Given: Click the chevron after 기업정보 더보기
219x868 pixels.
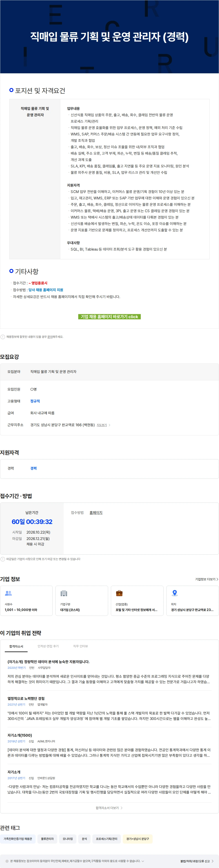Looking at the screenshot, I should coord(217,579).
